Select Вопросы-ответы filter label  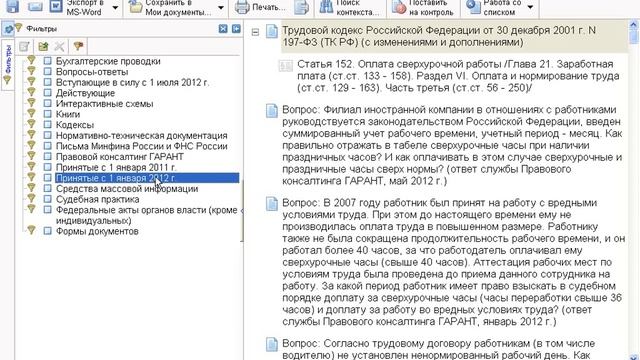[92, 72]
